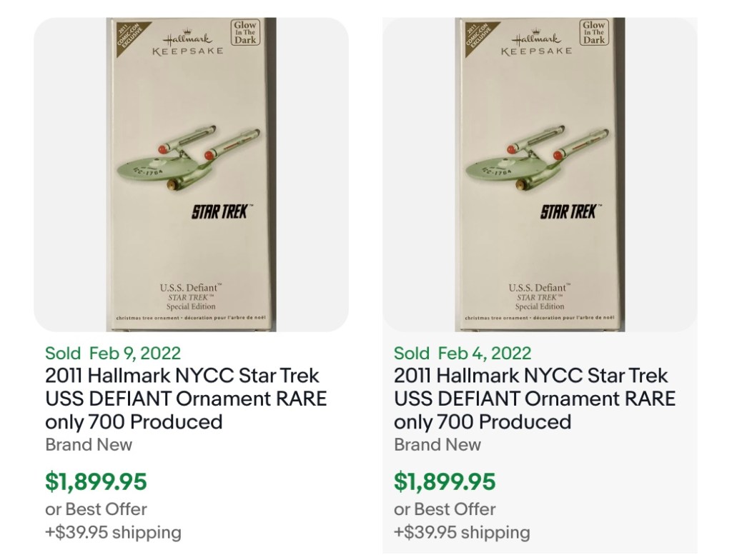Select "or Best Offer" on the Feb 9 listing
The width and height of the screenshot is (732, 560).
point(96,509)
